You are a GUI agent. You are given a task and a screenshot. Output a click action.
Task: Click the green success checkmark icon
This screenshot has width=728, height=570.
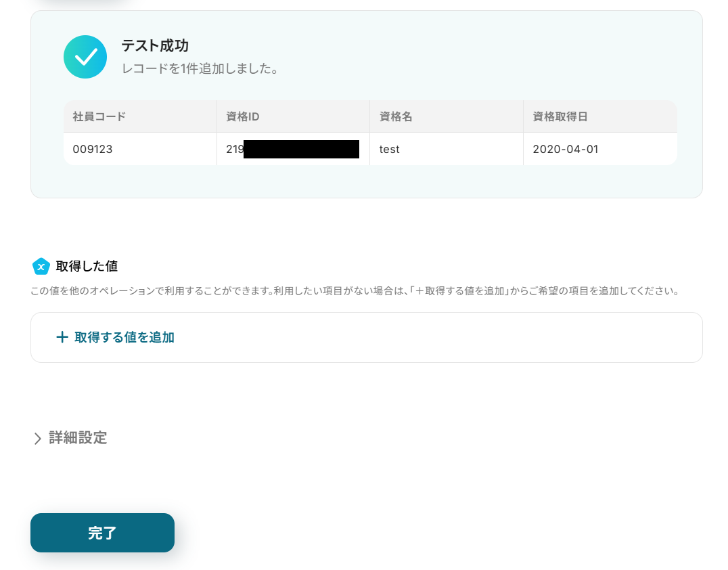point(85,57)
